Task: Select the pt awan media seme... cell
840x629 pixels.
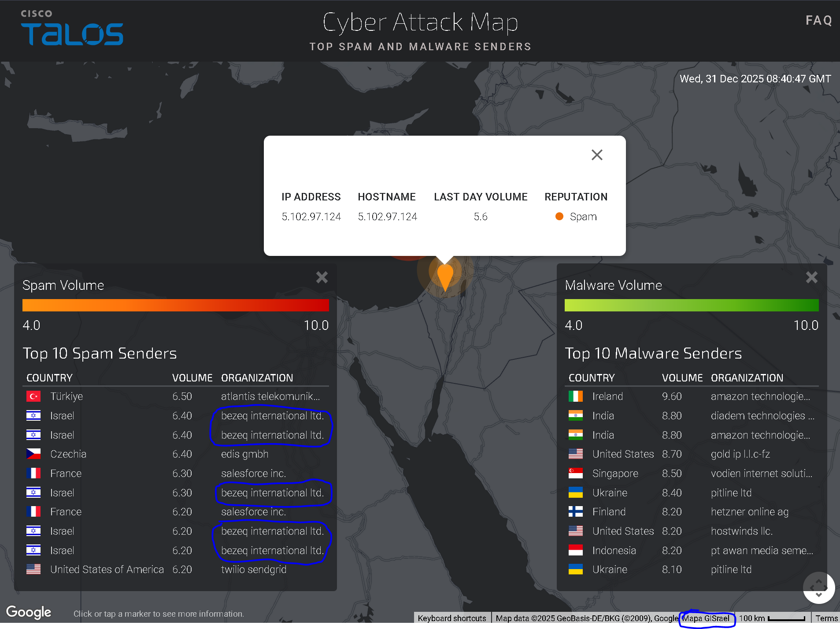Action: [762, 551]
